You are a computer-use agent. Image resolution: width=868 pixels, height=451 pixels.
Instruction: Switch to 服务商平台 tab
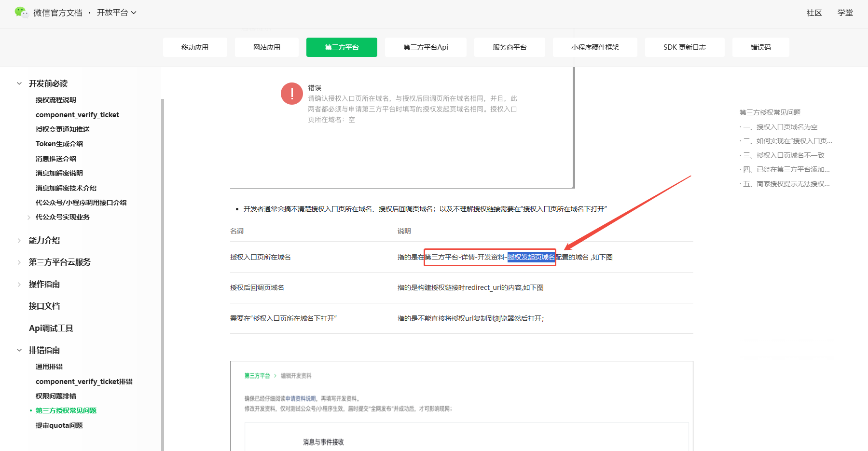[x=510, y=47]
